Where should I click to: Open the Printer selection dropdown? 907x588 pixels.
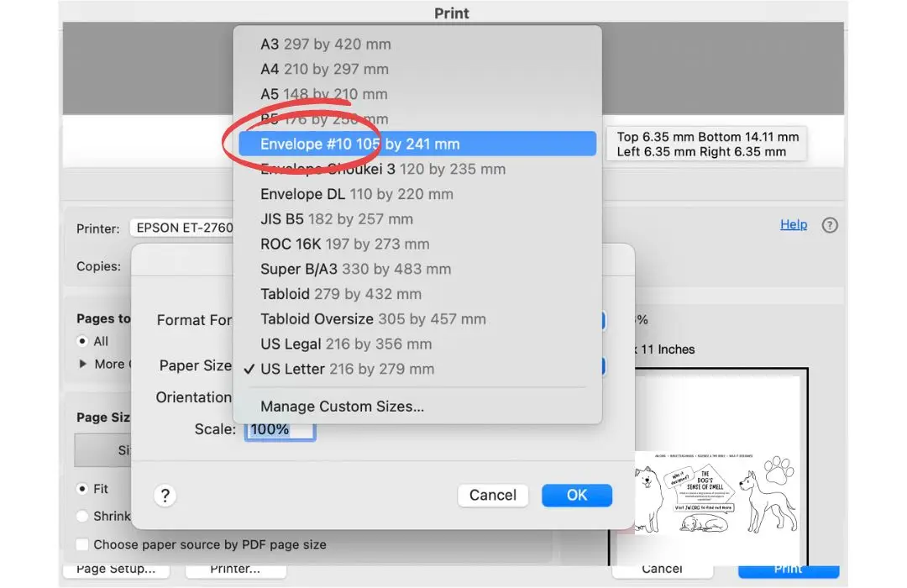coord(181,228)
